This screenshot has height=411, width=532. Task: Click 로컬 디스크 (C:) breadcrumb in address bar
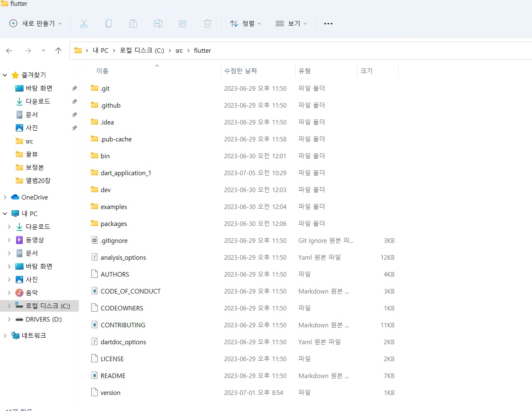pos(142,50)
